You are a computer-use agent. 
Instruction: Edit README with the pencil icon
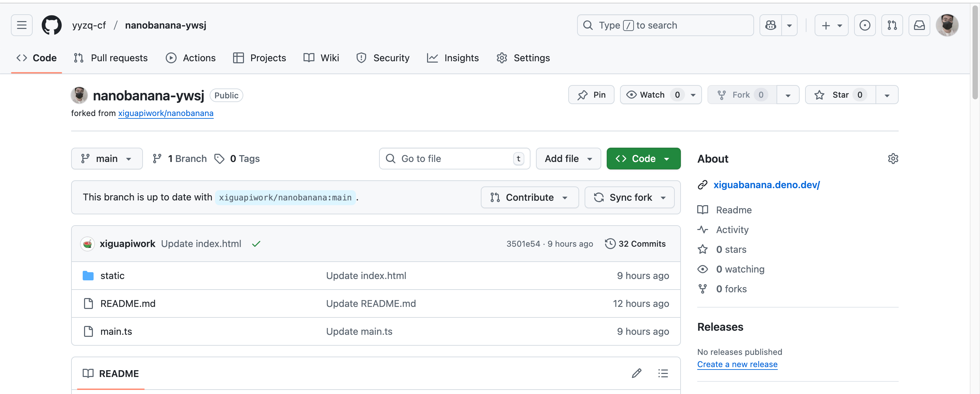636,373
